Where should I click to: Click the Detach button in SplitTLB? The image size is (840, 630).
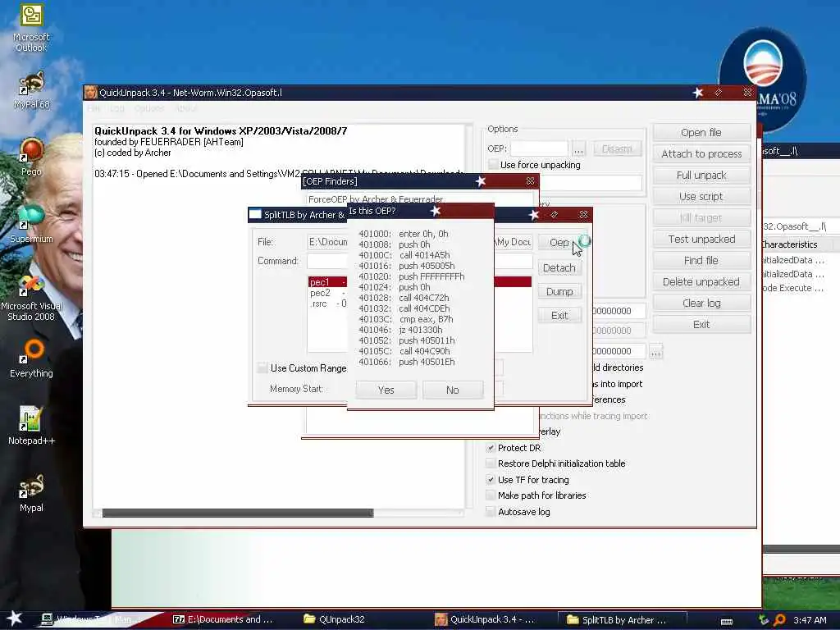[x=559, y=268]
